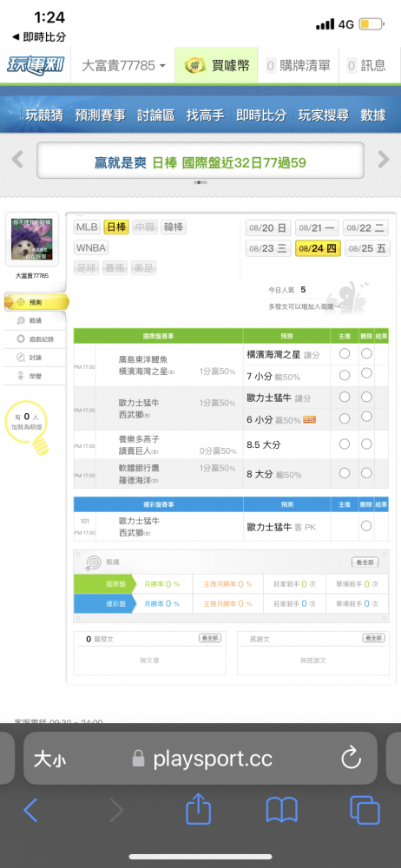
Task: Select 刪除 for 6 小分 prediction
Action: (x=366, y=418)
